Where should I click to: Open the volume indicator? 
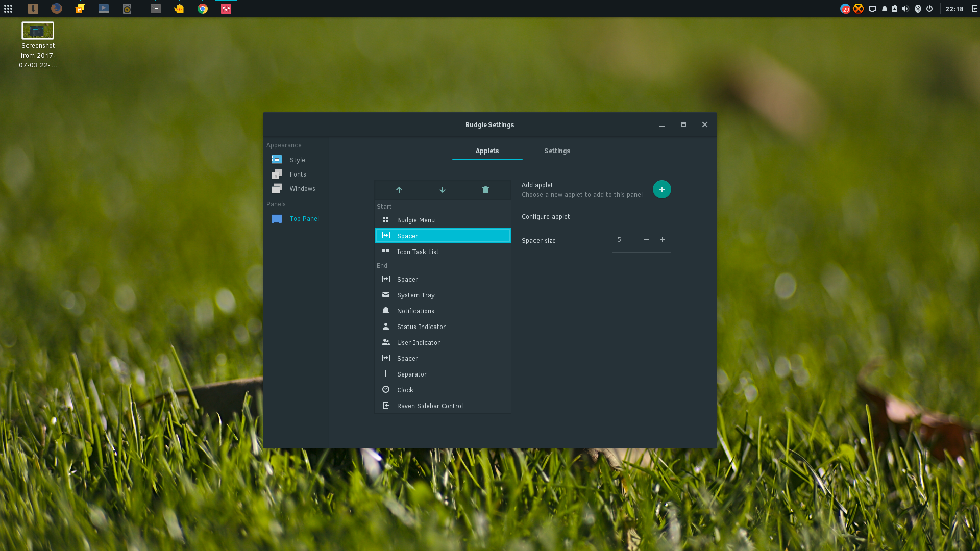tap(905, 9)
